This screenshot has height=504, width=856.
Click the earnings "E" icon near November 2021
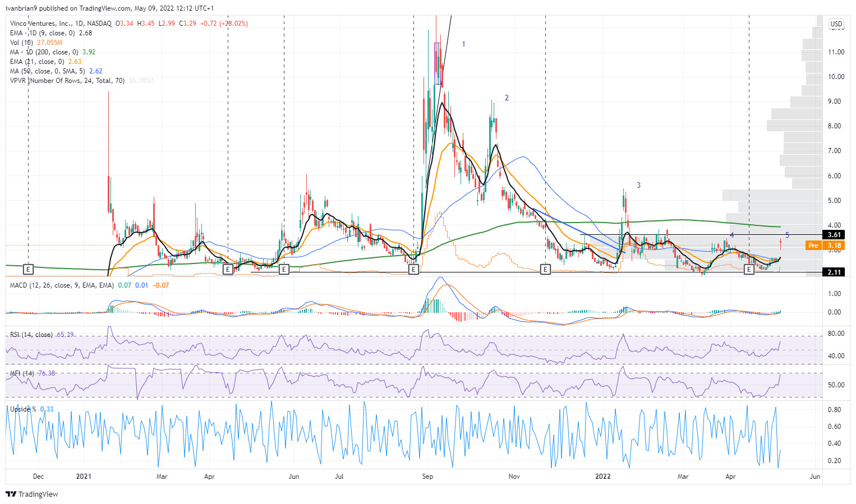pyautogui.click(x=545, y=270)
